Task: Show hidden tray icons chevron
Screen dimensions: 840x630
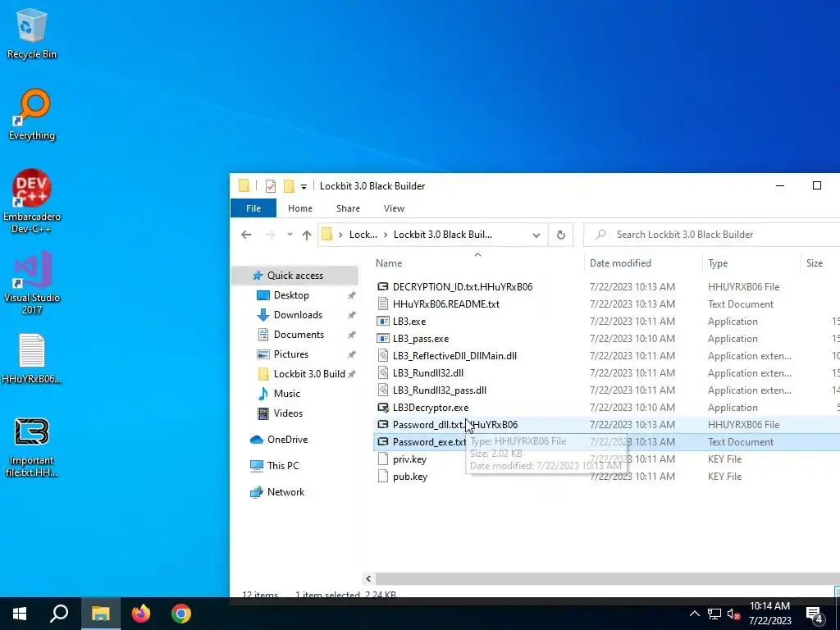Action: (x=694, y=614)
